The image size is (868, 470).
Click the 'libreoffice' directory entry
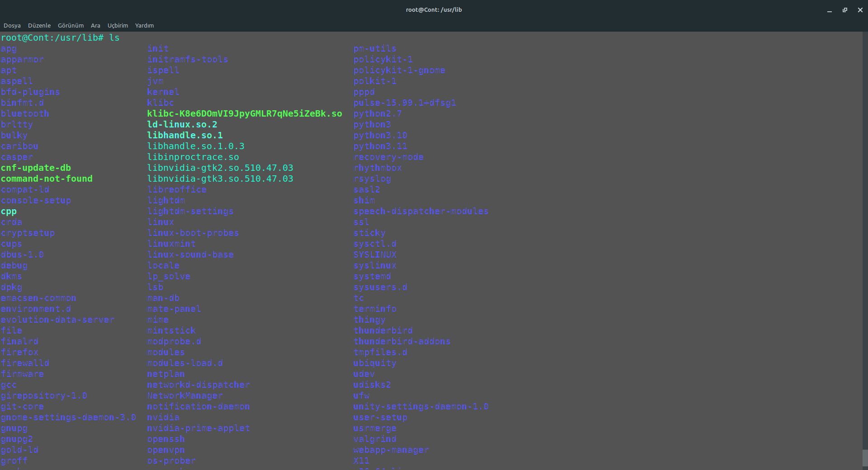tap(177, 190)
